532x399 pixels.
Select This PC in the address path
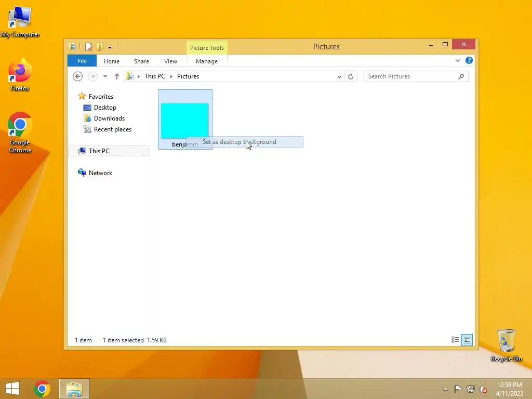155,76
